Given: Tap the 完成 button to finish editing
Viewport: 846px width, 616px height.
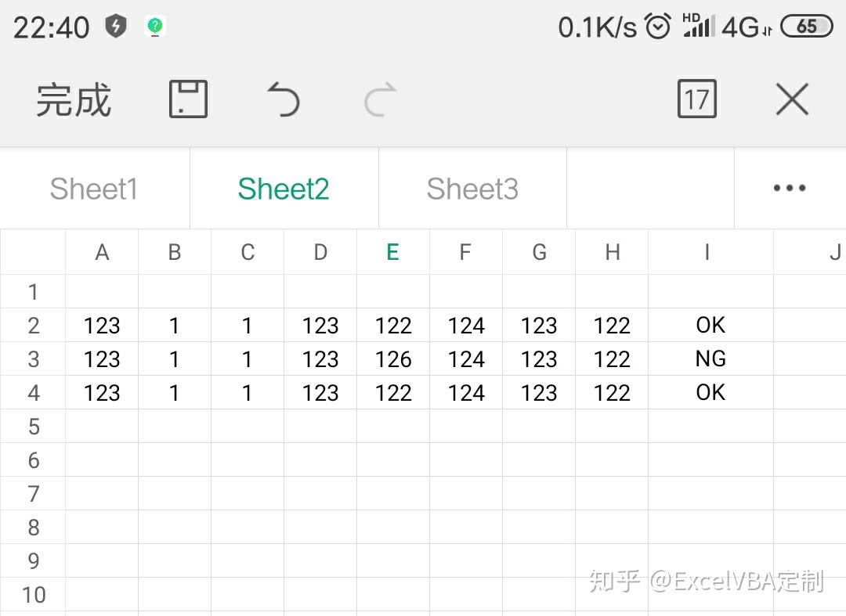Looking at the screenshot, I should pos(71,99).
